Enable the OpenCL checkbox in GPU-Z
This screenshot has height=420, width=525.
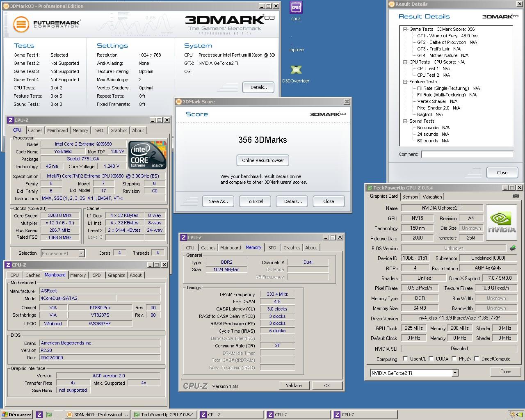point(405,358)
